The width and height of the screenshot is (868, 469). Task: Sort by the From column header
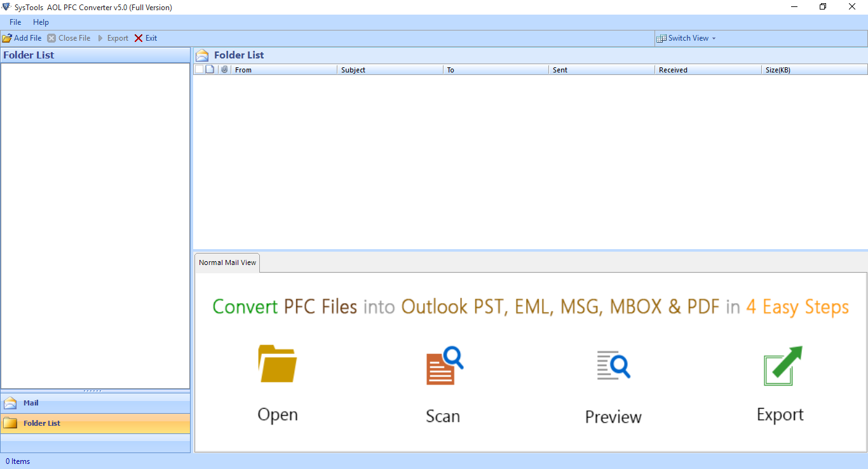pyautogui.click(x=283, y=70)
